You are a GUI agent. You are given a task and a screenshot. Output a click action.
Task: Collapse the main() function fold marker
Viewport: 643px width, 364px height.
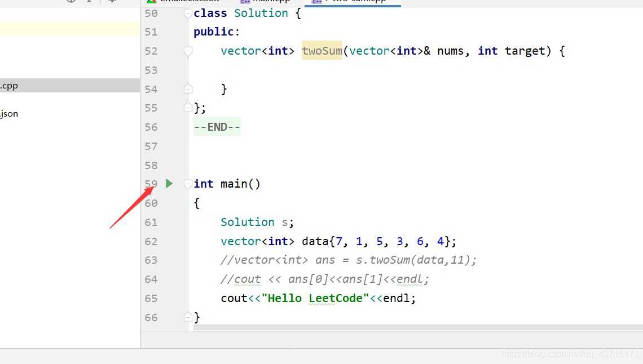click(x=188, y=184)
